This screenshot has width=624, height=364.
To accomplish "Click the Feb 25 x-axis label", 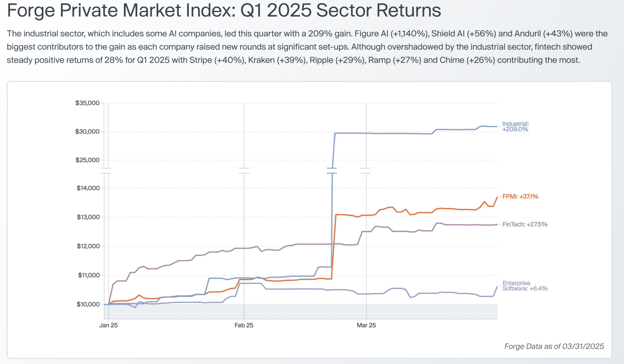I will click(x=244, y=325).
